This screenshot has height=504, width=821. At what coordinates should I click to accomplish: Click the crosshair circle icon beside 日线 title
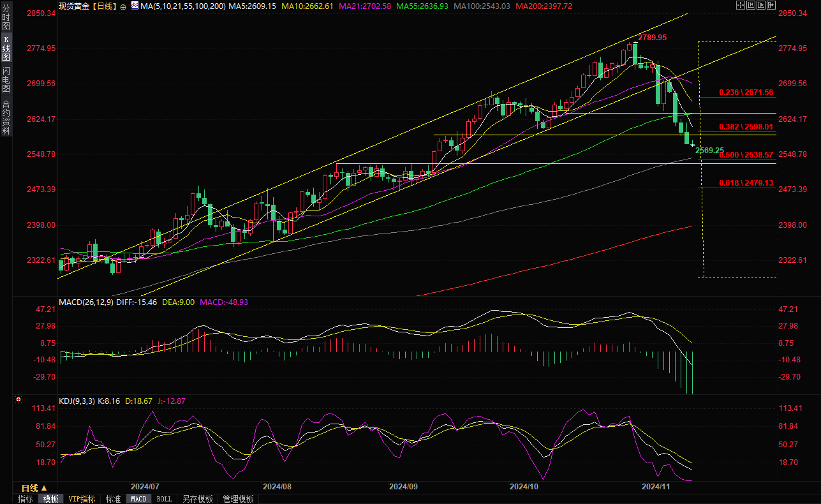(x=123, y=6)
